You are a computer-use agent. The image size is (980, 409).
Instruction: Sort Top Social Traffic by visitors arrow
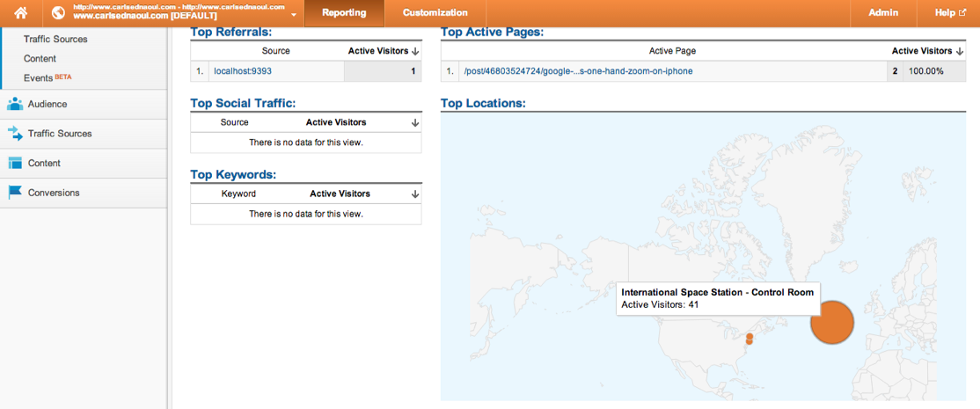[x=415, y=123]
